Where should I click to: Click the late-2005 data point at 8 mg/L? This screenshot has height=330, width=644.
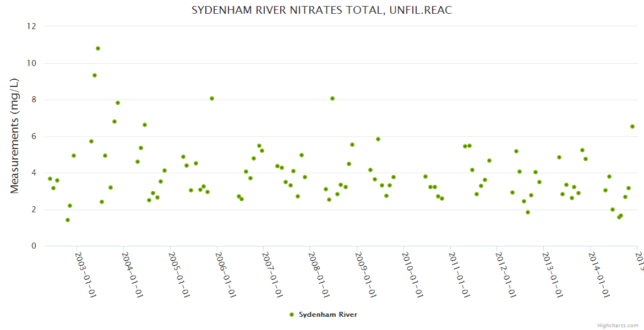[212, 98]
